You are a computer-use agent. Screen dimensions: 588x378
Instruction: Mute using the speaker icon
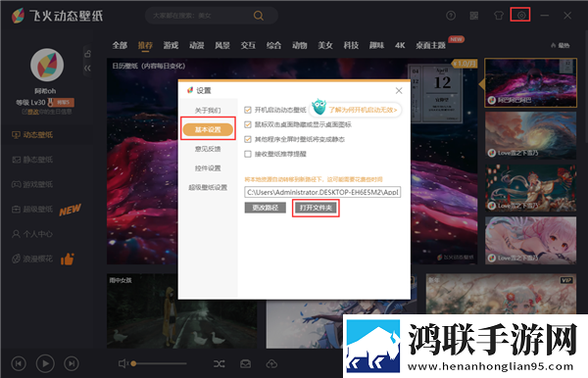click(x=123, y=363)
